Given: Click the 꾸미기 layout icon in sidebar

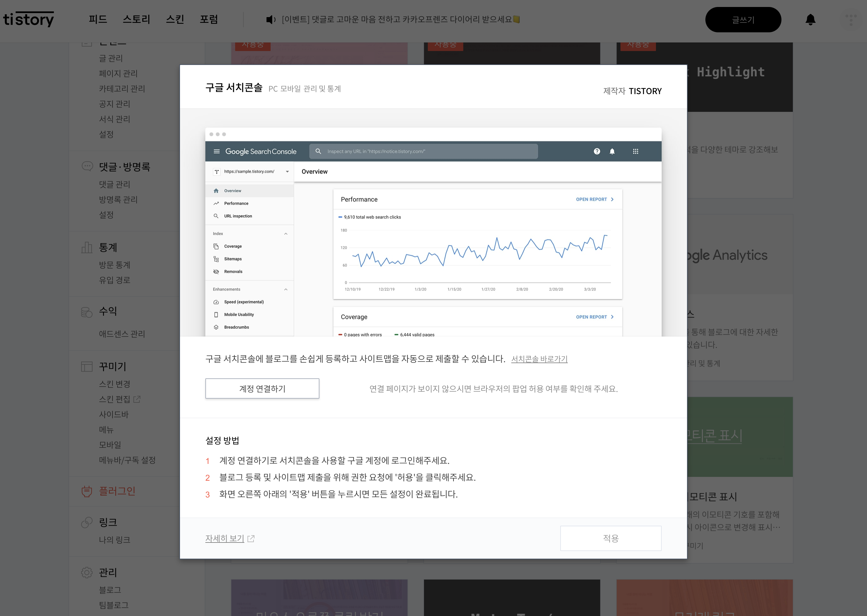Looking at the screenshot, I should pyautogui.click(x=87, y=366).
